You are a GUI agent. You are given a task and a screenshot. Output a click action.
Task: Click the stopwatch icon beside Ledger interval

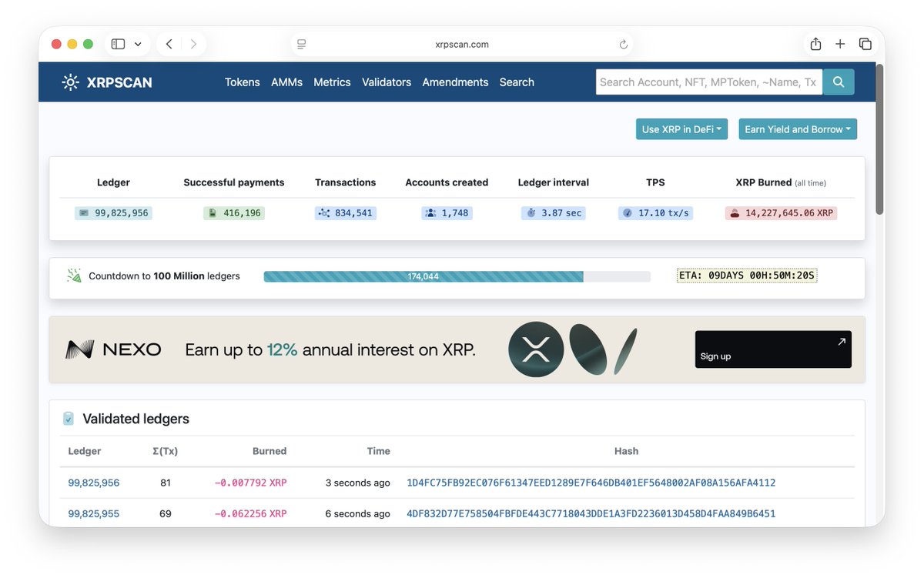[x=534, y=212]
